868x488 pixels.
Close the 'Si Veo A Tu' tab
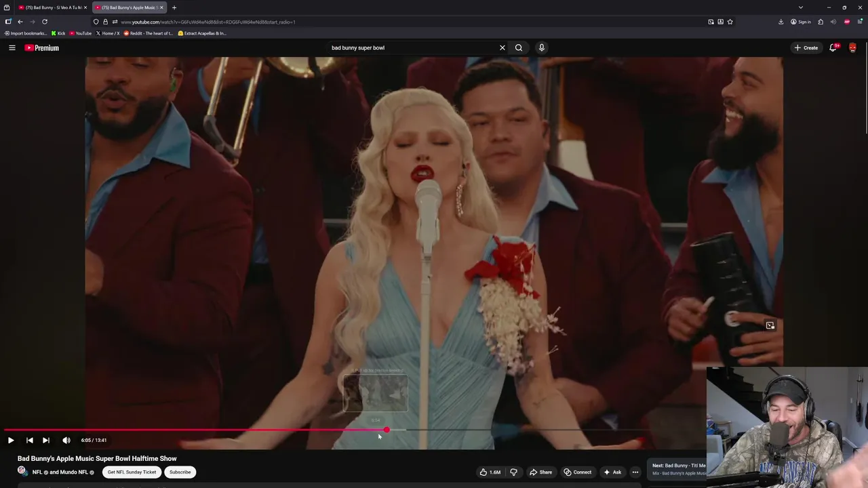85,7
